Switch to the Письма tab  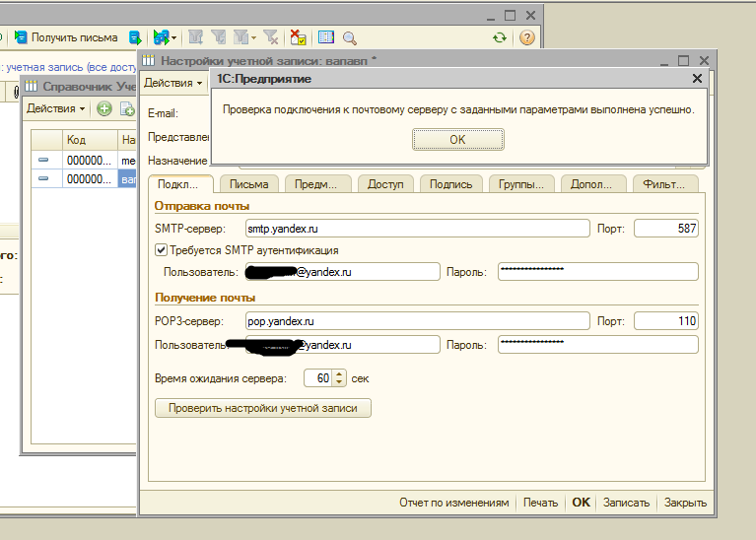point(248,184)
